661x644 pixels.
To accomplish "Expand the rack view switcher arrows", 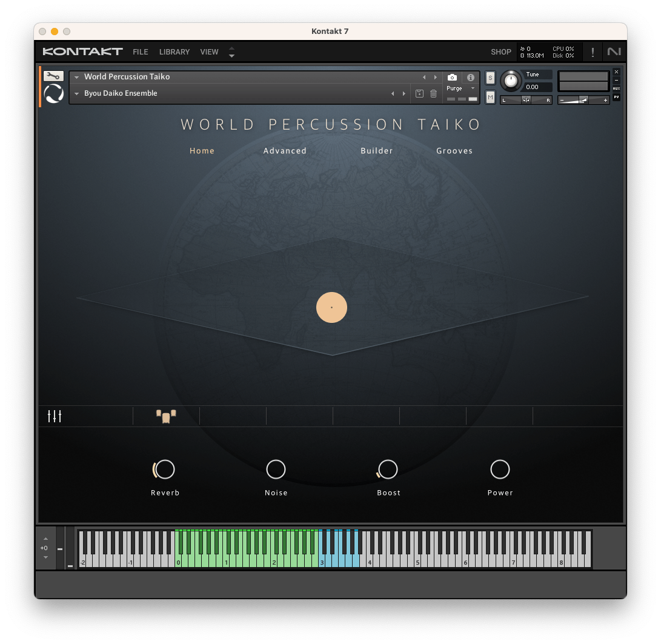I will tap(231, 52).
